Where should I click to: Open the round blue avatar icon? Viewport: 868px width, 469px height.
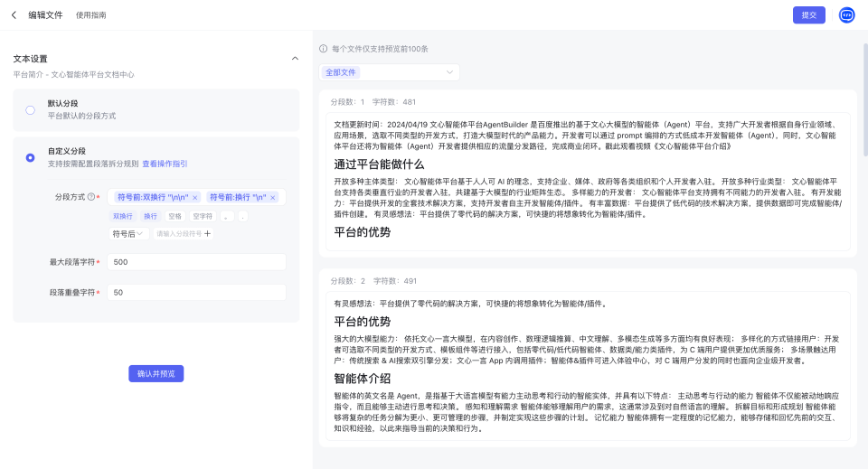(846, 15)
